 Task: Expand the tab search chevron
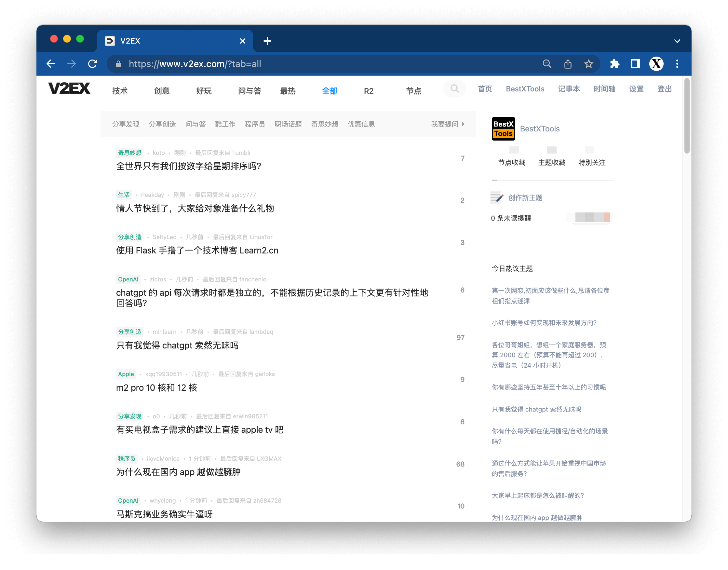tap(677, 41)
